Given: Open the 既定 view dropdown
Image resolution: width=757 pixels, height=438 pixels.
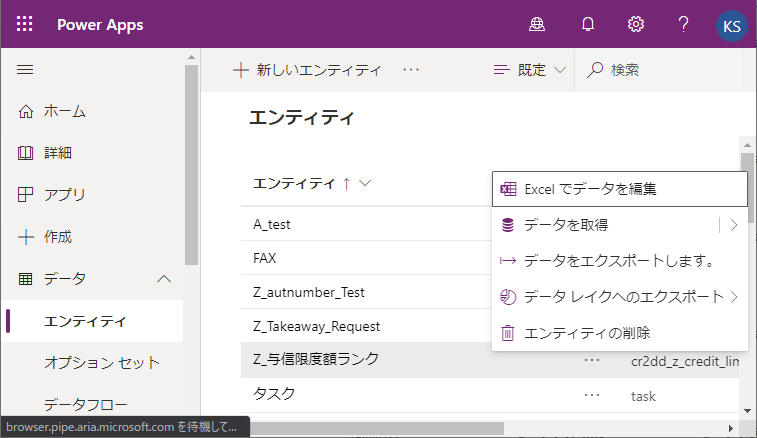Looking at the screenshot, I should point(529,70).
